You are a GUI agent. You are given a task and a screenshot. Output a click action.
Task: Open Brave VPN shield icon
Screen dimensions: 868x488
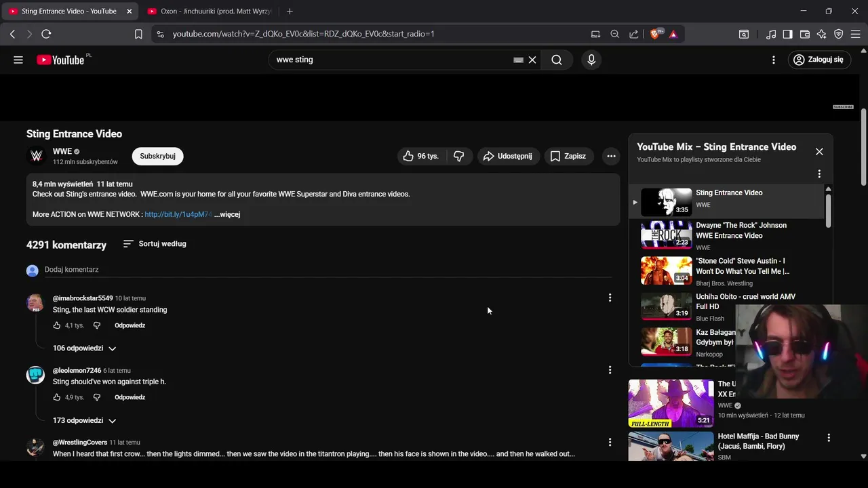tap(839, 34)
